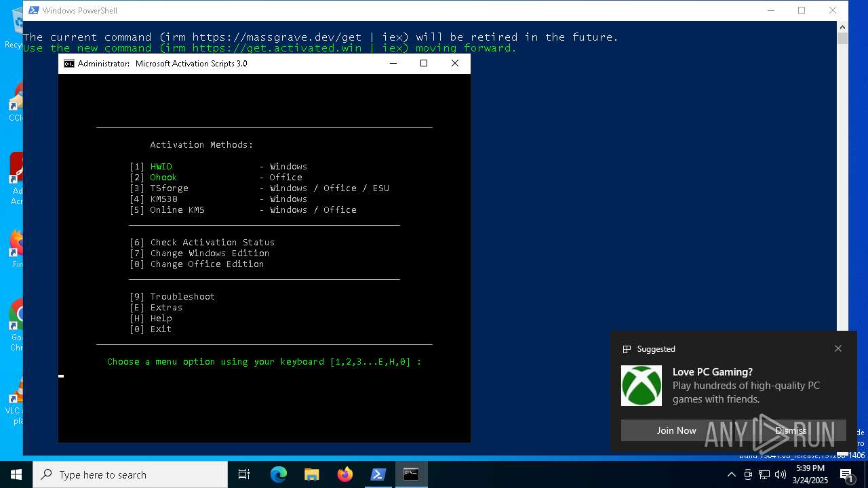This screenshot has width=868, height=488.
Task: Maximize the Windows PowerShell window
Action: click(802, 10)
